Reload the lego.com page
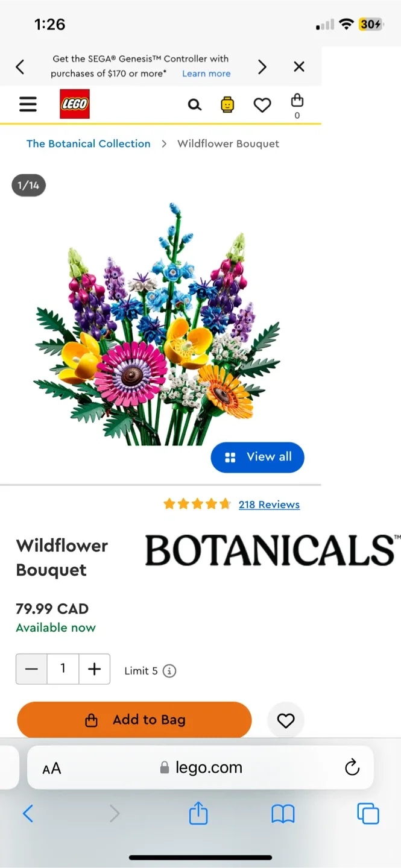Screen dimensions: 401x868 (x=352, y=767)
